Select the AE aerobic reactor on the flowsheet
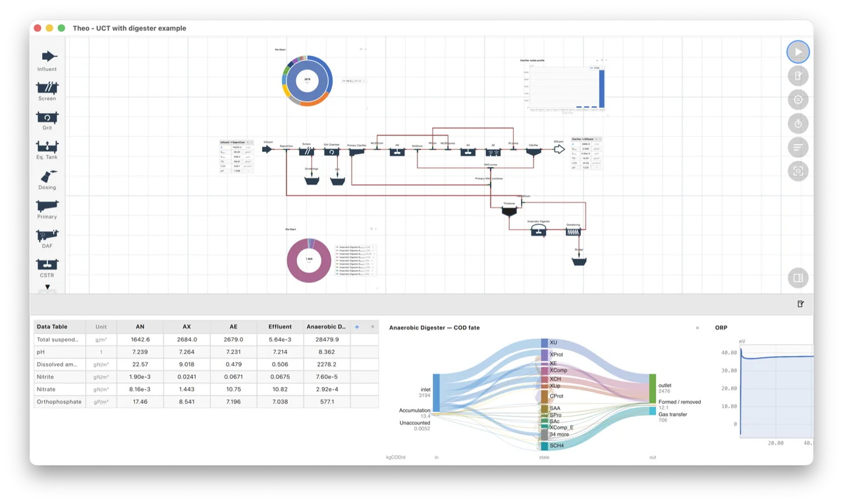This screenshot has width=843, height=504. 493,152
